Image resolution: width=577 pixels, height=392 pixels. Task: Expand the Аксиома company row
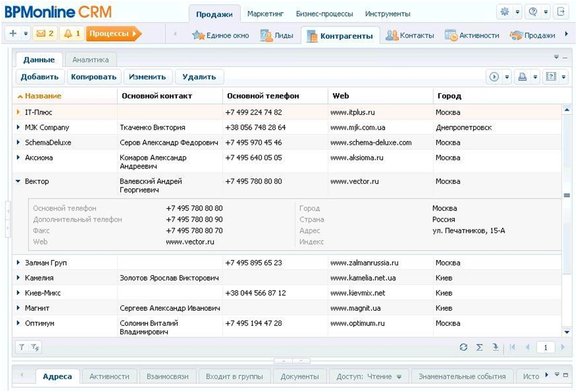18,157
